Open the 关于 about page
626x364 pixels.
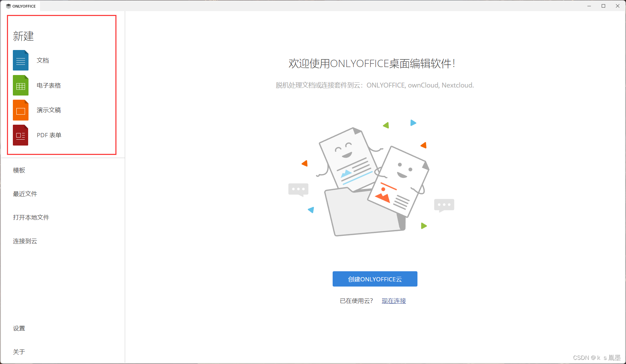point(19,352)
